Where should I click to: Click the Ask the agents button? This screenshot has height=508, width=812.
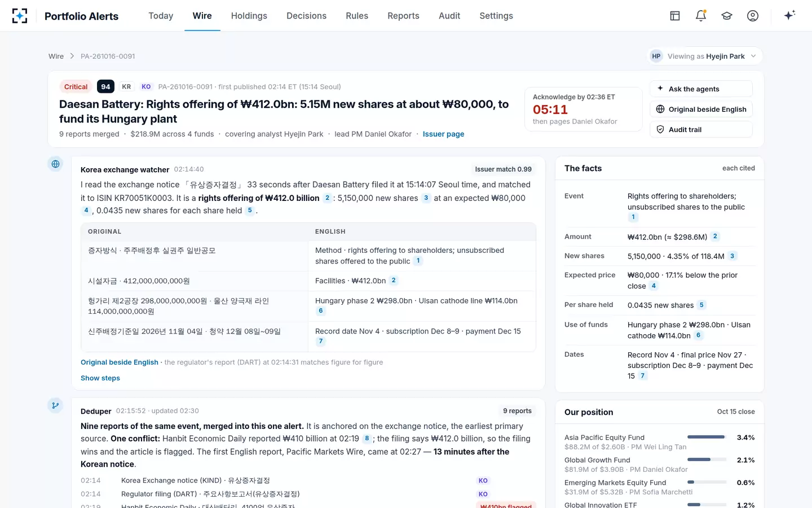(x=701, y=89)
